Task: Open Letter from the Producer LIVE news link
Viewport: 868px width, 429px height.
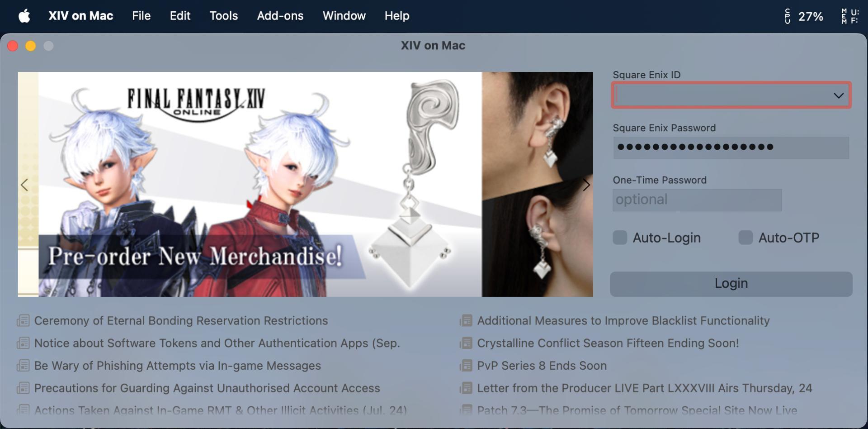Action: 645,388
